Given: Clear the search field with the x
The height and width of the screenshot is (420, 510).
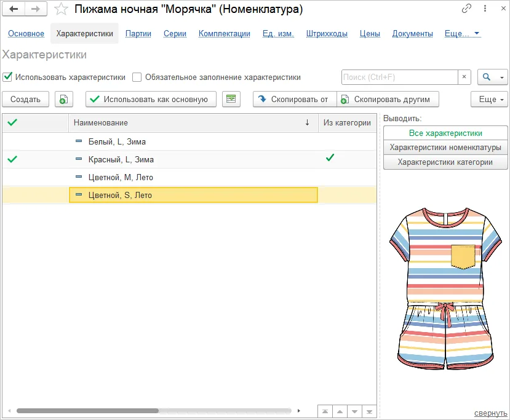Looking at the screenshot, I should tap(464, 77).
